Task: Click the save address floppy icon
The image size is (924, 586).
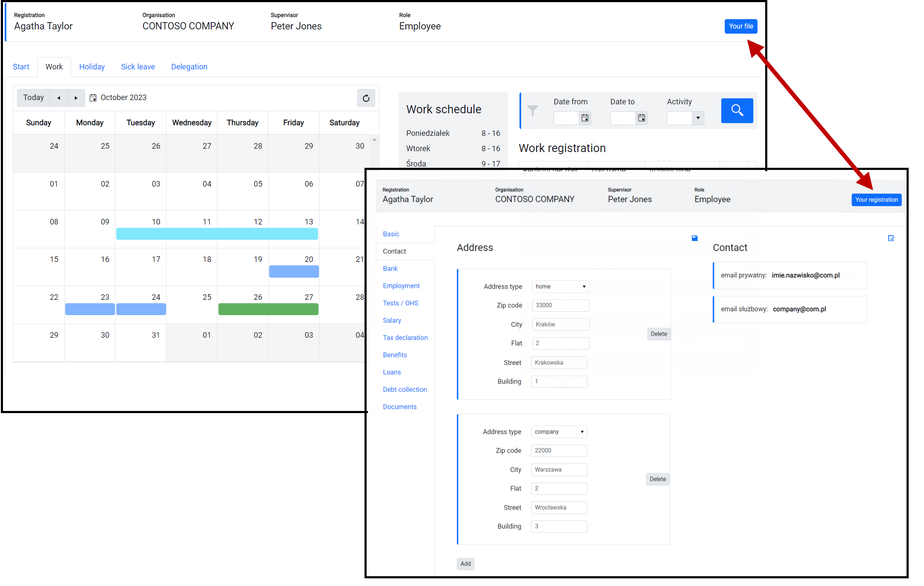Action: (x=694, y=238)
